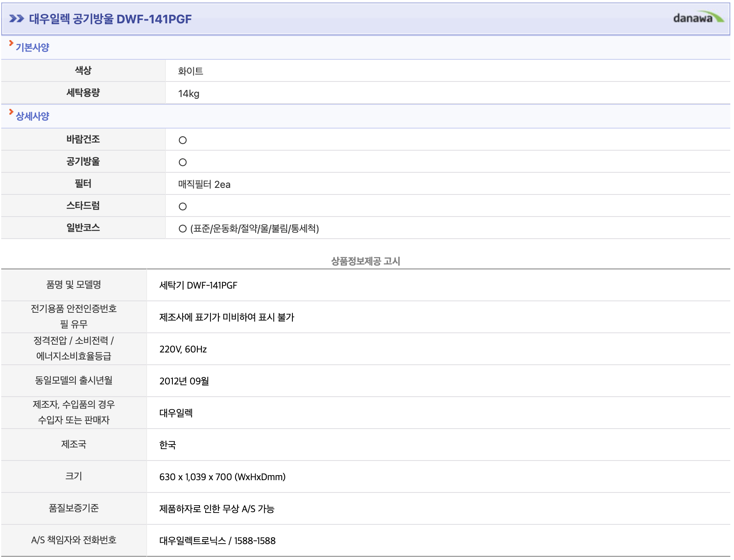Click the circle mark in the 공기방울 row
This screenshot has width=734, height=560.
[x=183, y=163]
